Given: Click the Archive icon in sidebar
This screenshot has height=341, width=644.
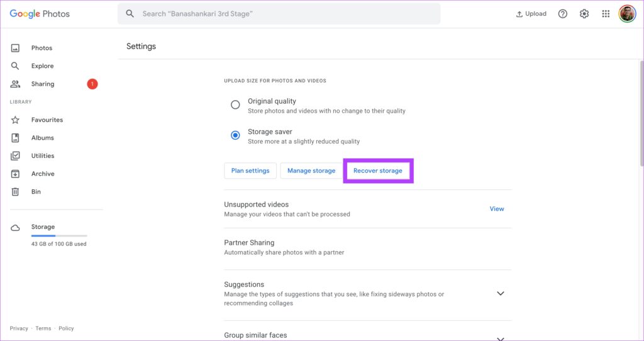Looking at the screenshot, I should [15, 174].
